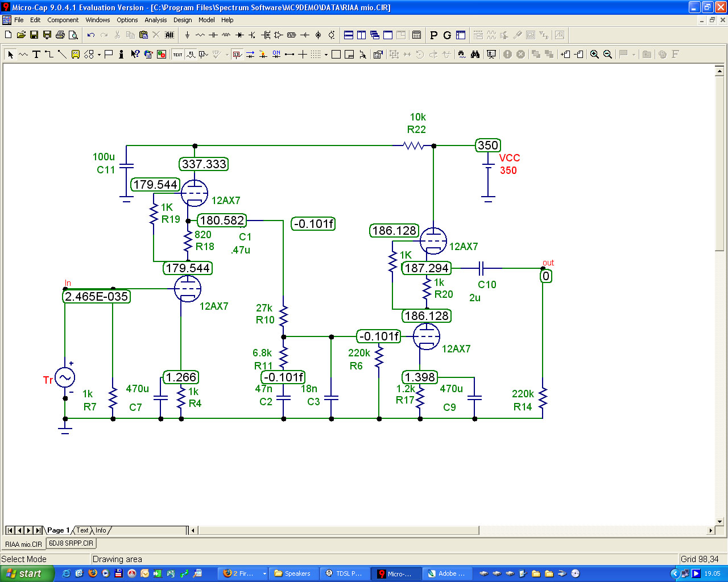Image resolution: width=728 pixels, height=582 pixels.
Task: Activate the Text mode T tool
Action: tap(36, 55)
